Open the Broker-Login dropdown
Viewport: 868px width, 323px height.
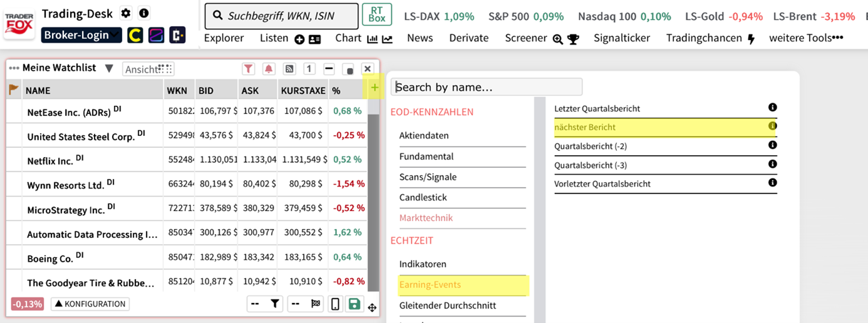81,35
